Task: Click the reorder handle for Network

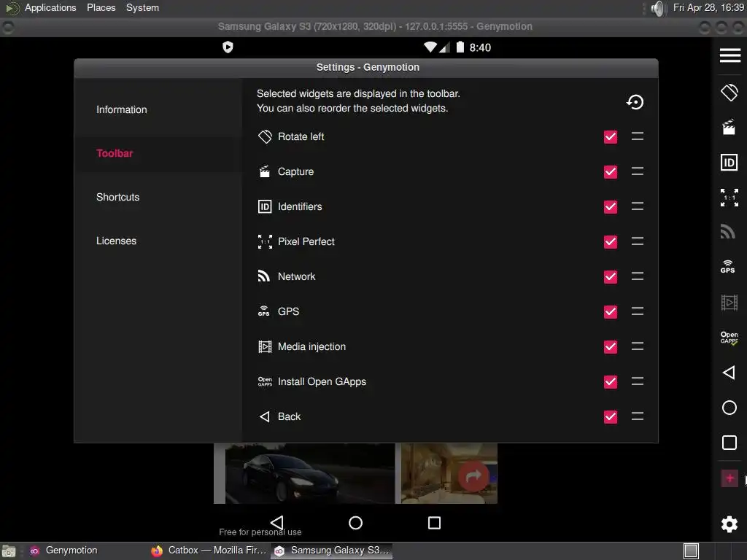Action: pos(637,276)
